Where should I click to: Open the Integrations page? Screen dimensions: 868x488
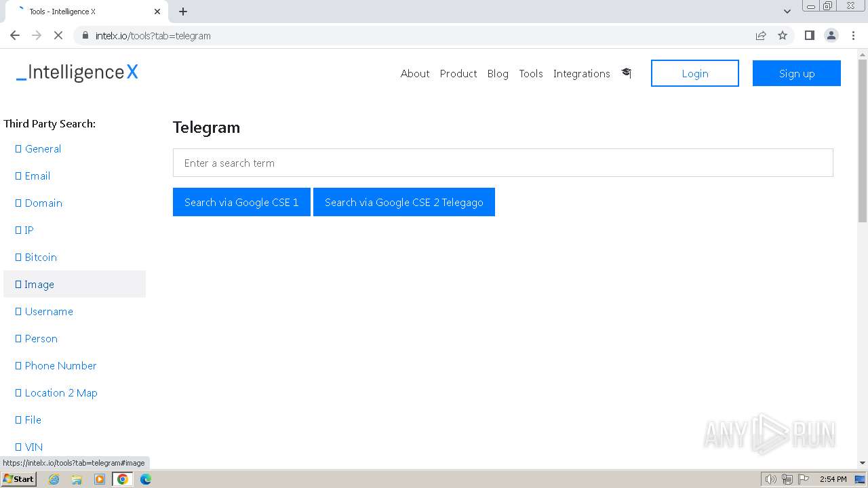coord(582,73)
